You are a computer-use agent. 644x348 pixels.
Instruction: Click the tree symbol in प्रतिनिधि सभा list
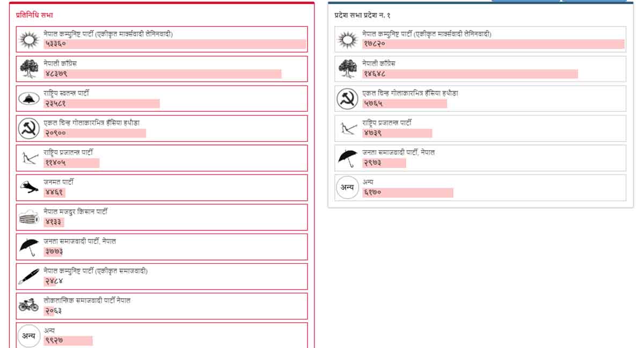click(28, 69)
